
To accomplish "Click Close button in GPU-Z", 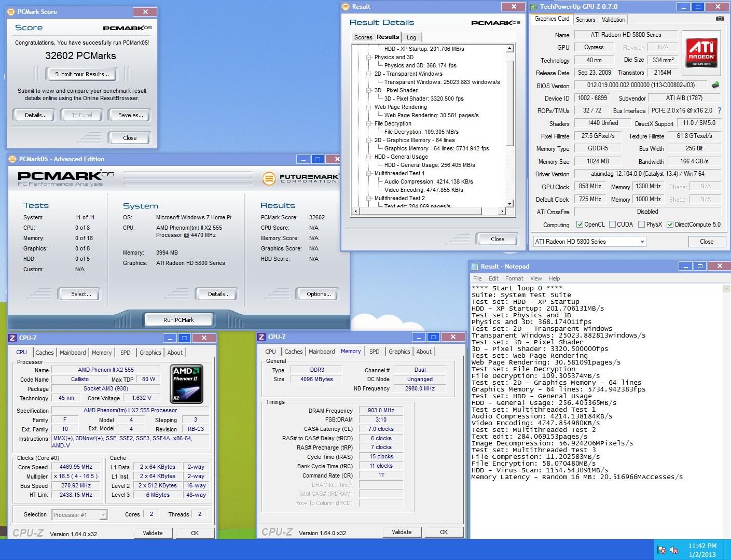I will (x=707, y=242).
